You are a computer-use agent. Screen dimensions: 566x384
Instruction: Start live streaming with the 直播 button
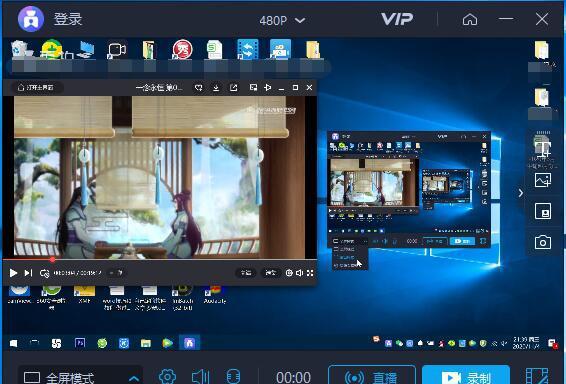pos(372,376)
